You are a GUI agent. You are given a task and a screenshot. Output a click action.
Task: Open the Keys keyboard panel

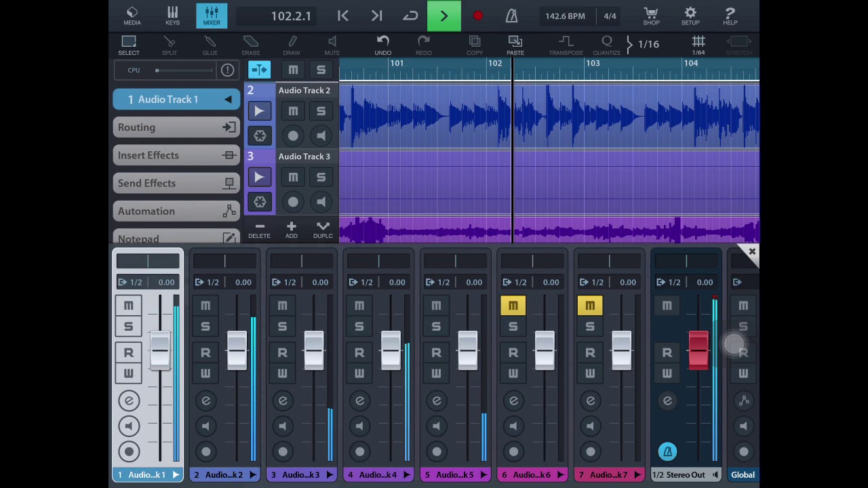tap(172, 16)
